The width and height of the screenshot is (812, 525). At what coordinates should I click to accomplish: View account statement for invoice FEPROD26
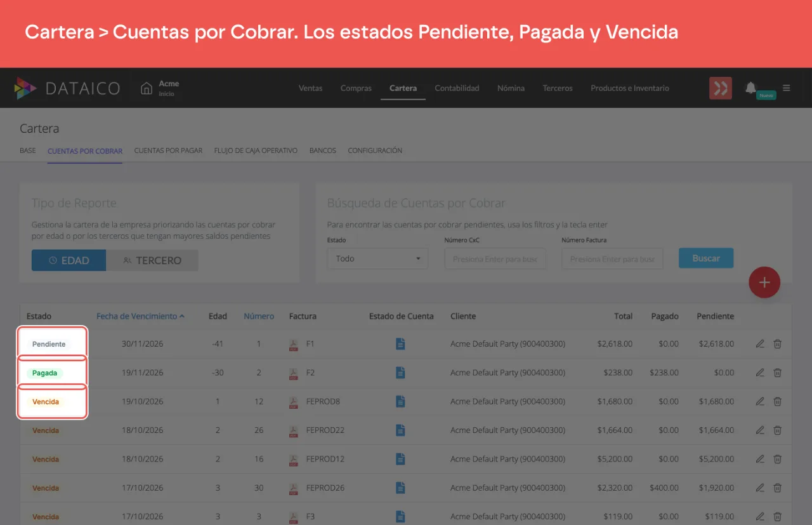click(x=400, y=488)
